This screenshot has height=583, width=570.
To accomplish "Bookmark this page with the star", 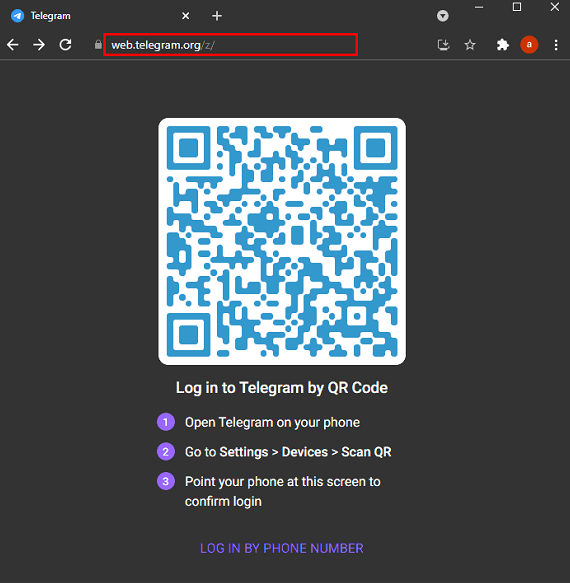I will (x=470, y=45).
